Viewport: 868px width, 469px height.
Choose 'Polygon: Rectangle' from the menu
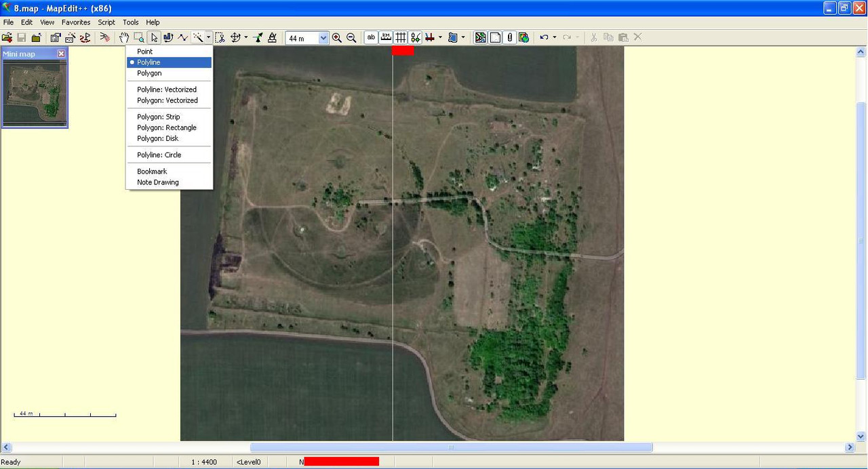[166, 127]
